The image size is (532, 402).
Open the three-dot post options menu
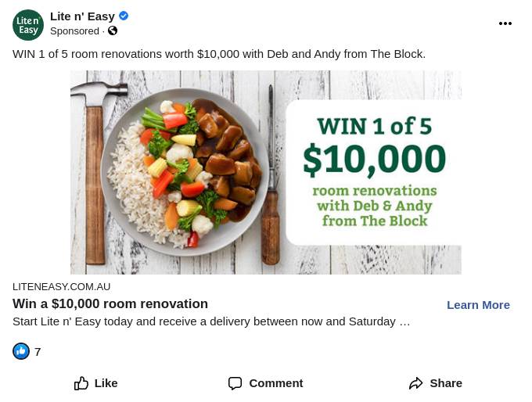point(505,23)
